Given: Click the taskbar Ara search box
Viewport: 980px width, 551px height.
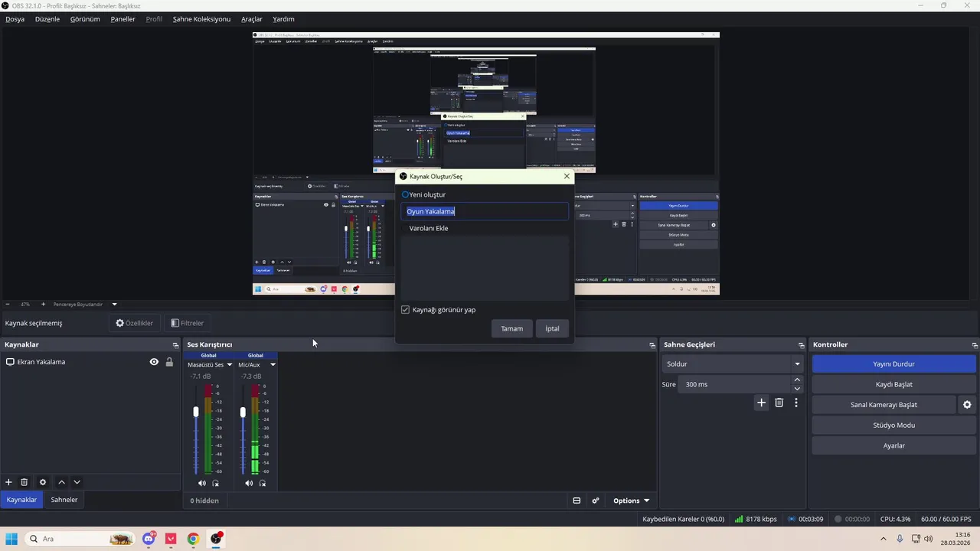Looking at the screenshot, I should point(80,539).
